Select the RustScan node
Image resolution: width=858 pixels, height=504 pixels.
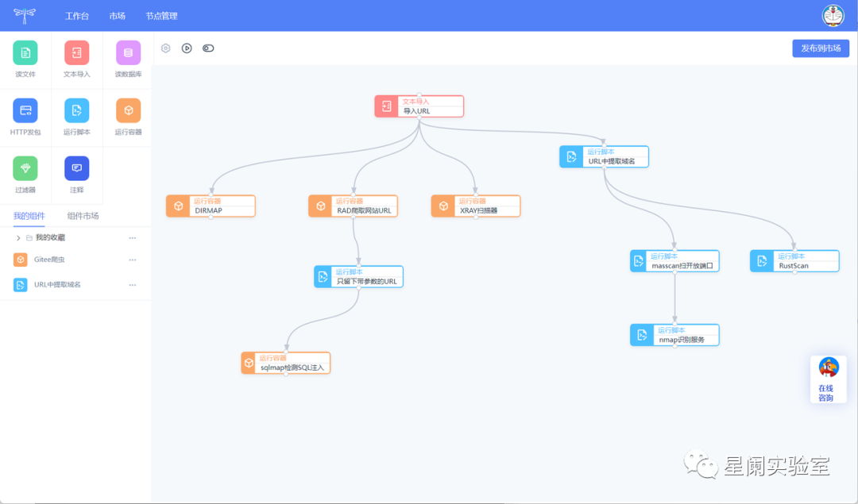pyautogui.click(x=794, y=261)
